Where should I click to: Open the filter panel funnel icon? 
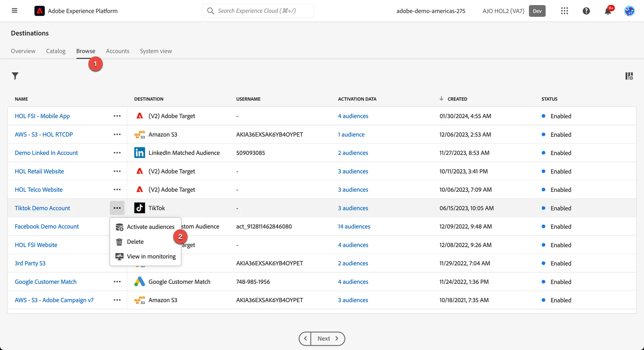tap(15, 76)
